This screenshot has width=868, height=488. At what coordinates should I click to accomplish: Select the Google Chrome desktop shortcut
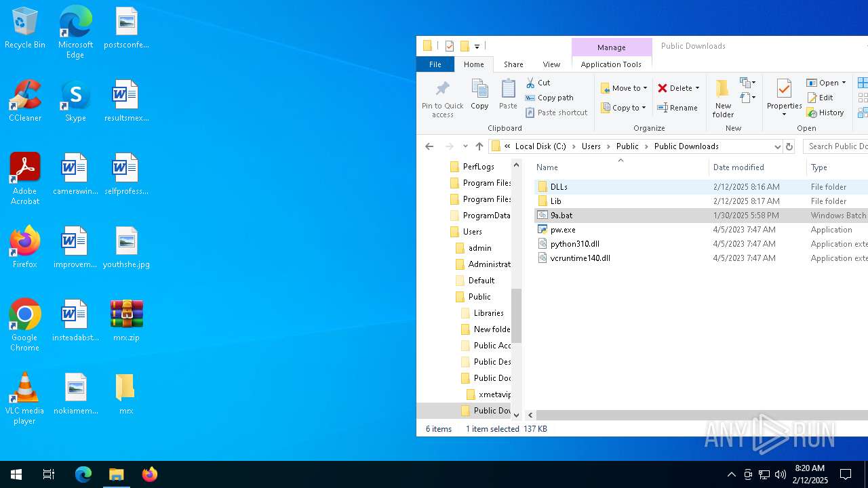point(24,326)
